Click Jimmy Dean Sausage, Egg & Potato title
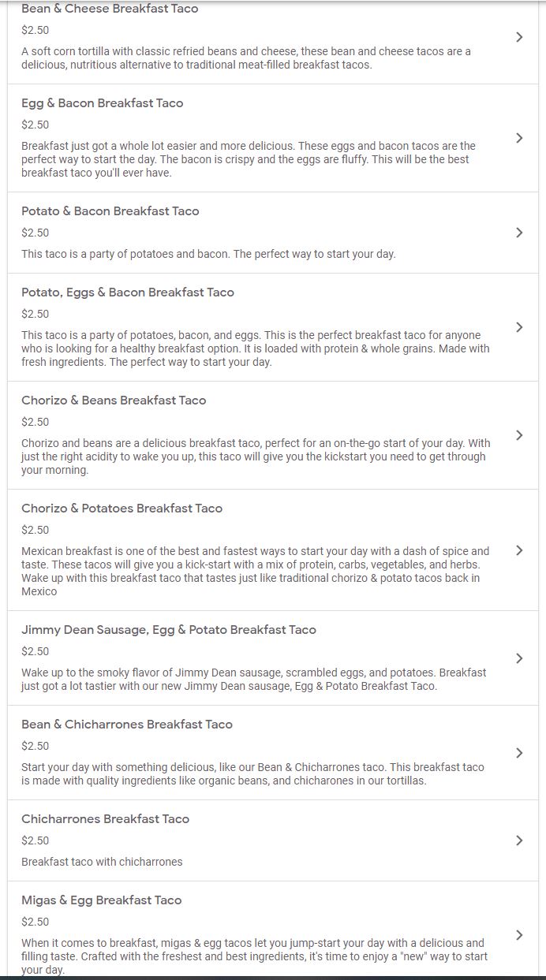The height and width of the screenshot is (980, 546). click(168, 630)
